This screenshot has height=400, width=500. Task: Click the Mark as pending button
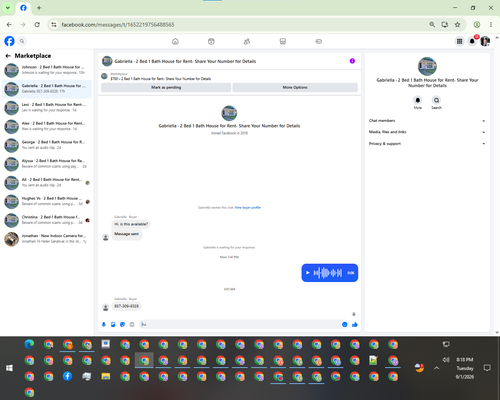pyautogui.click(x=166, y=87)
